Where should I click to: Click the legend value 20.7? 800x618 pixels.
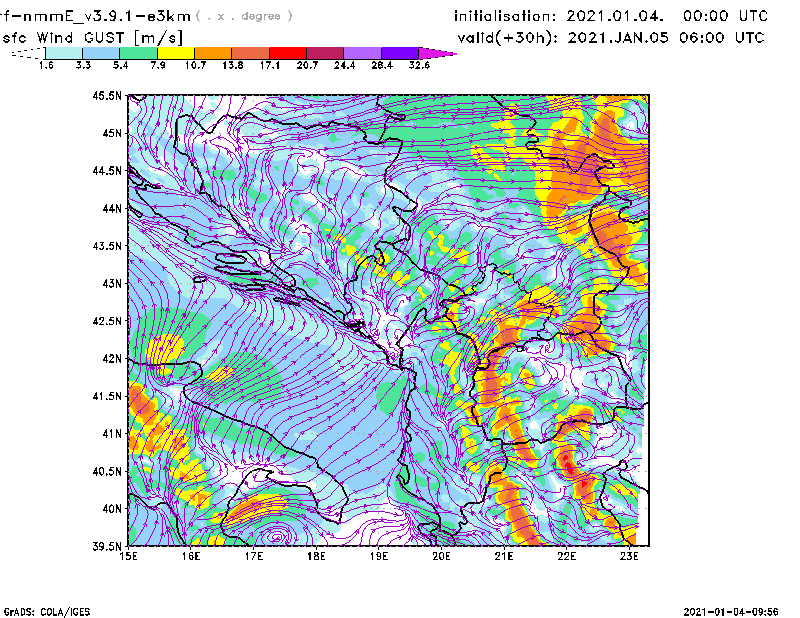307,65
